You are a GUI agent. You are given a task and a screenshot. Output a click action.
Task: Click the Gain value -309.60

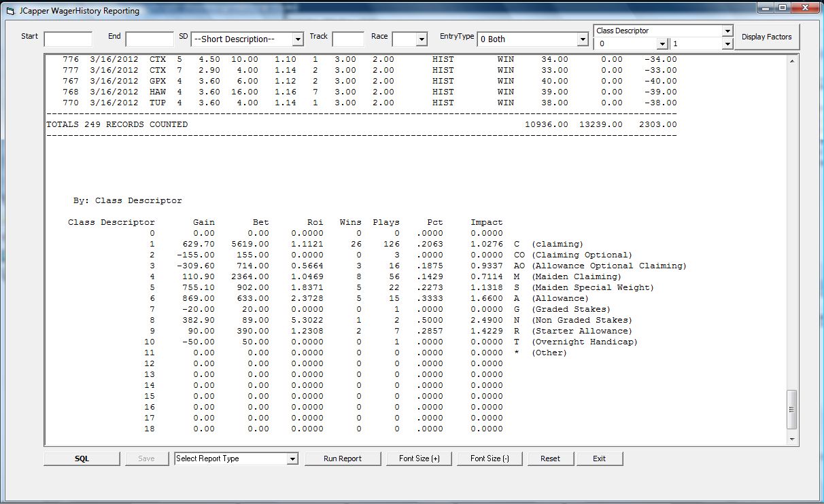point(196,266)
